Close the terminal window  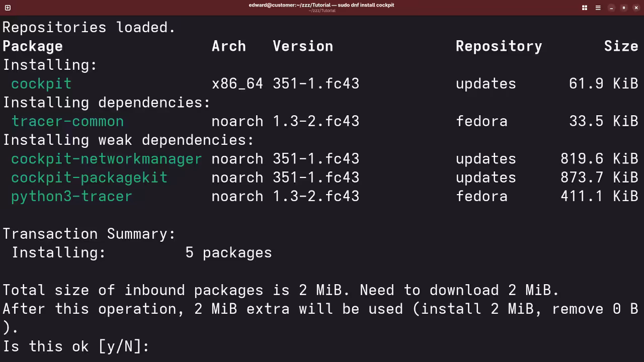[x=636, y=8]
